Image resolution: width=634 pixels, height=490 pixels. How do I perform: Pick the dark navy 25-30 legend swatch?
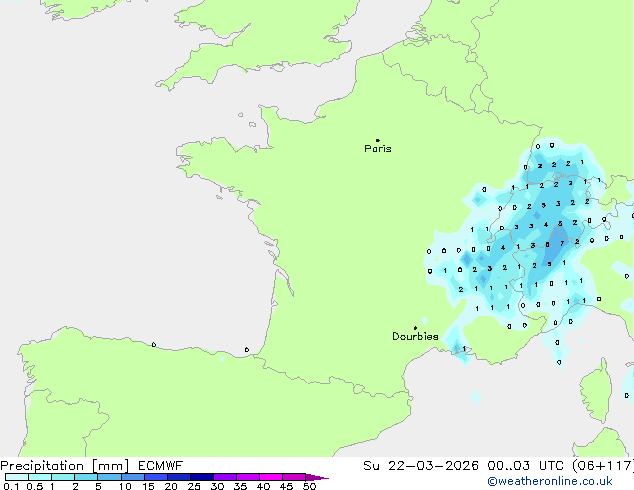[x=202, y=477]
